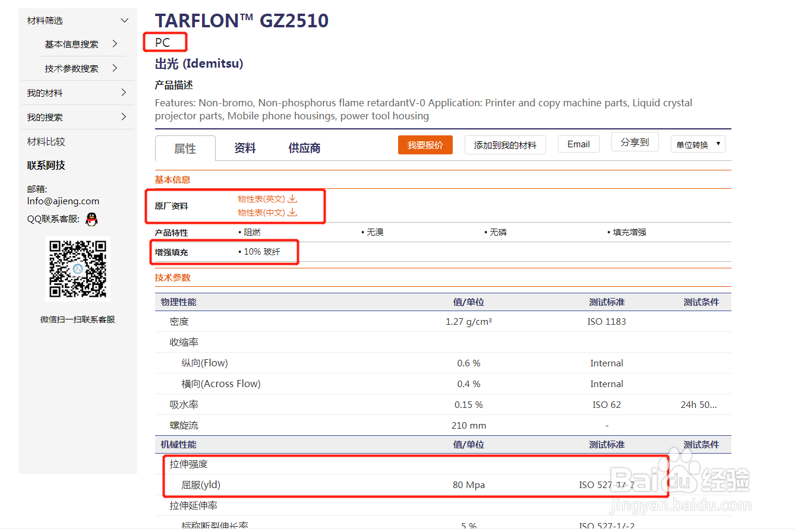Switch to the 供应商 tab

[x=304, y=148]
